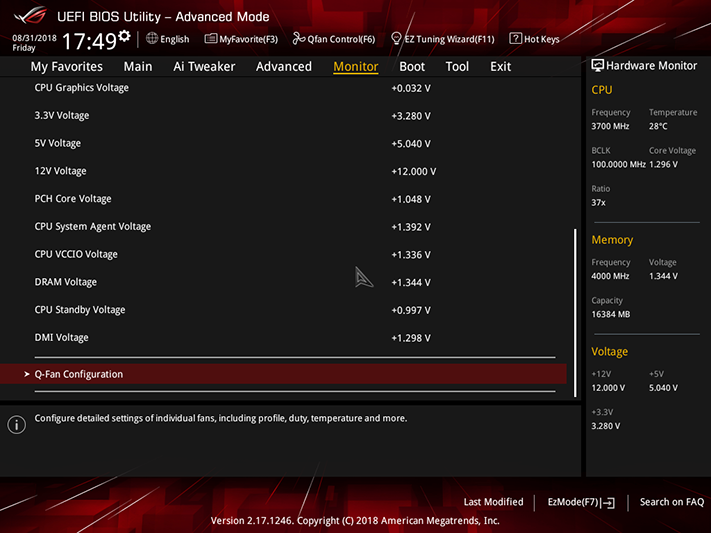Click the +12.000 V value

[x=414, y=171]
